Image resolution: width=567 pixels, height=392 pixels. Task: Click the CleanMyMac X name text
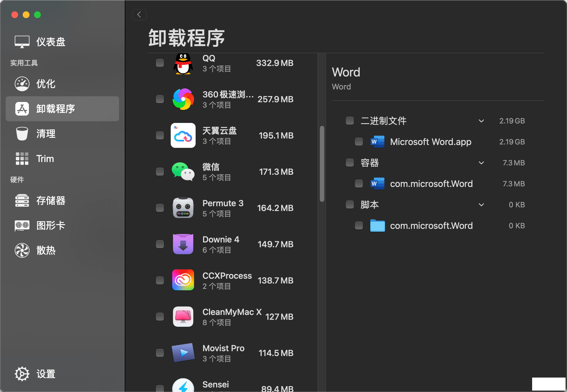(232, 312)
